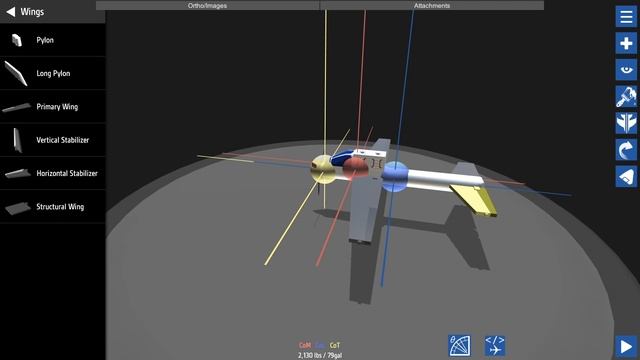Open the XML aircraft code editor icon
The height and width of the screenshot is (360, 640).
(x=495, y=346)
